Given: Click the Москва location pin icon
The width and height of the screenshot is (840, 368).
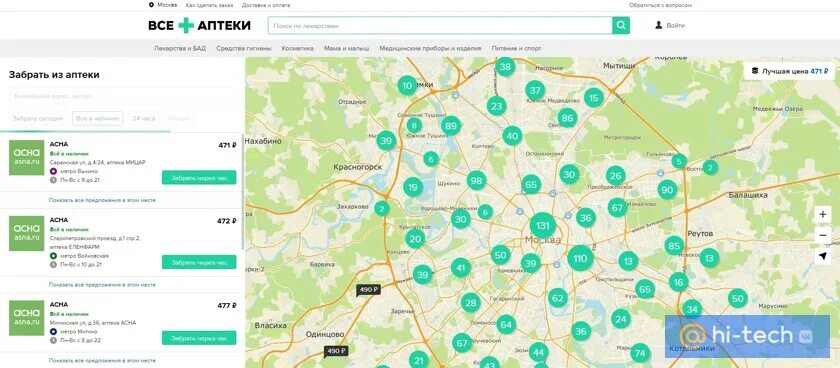Looking at the screenshot, I should click(151, 5).
